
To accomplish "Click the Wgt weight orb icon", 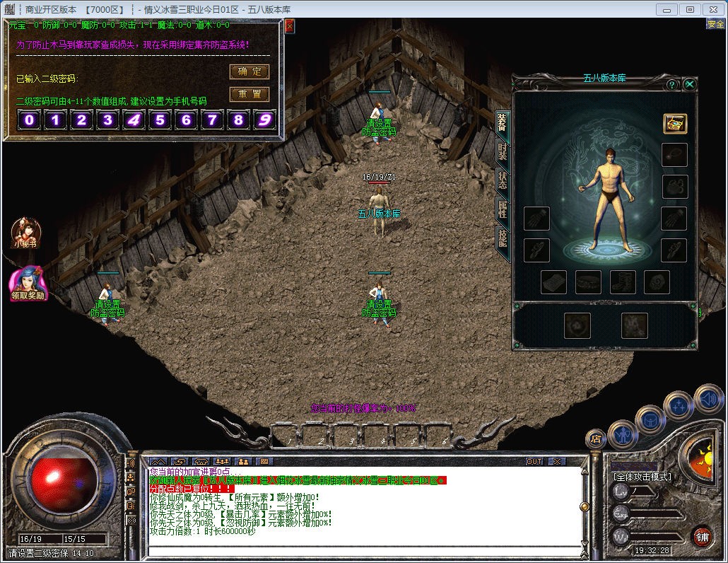I will [621, 537].
